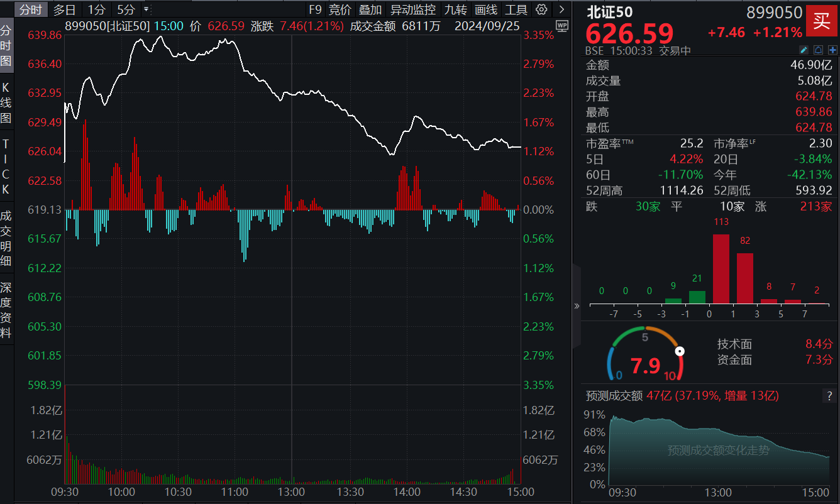This screenshot has width=840, height=504.
Task: Click the 预测成交额变化走势 area chart
Action: (x=718, y=449)
